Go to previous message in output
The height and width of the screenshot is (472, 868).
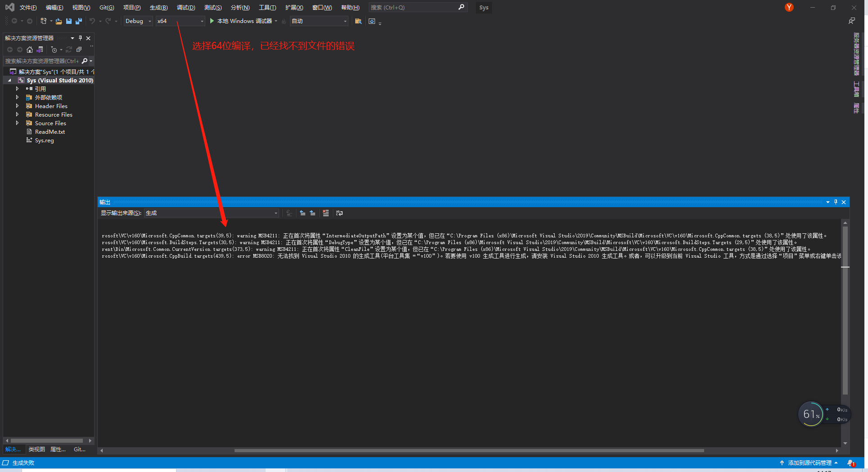(303, 213)
